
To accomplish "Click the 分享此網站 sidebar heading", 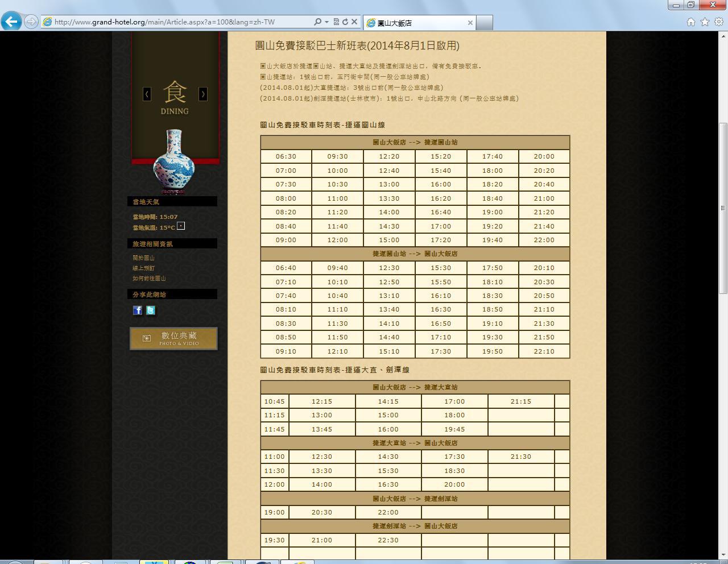I will [x=172, y=294].
